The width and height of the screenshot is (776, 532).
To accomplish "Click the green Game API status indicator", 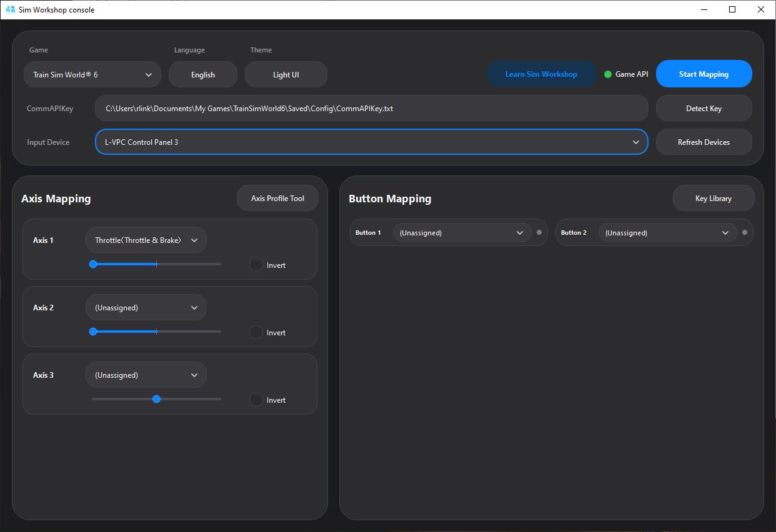I will tap(608, 74).
